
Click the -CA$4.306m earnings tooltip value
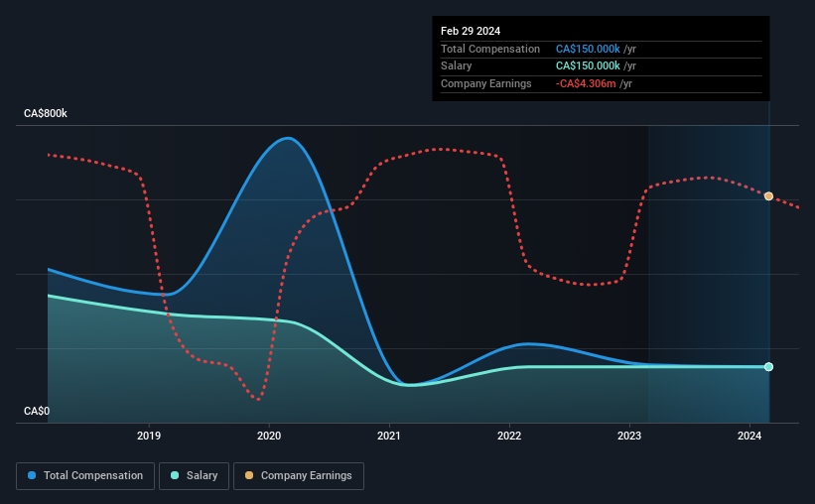click(x=586, y=83)
